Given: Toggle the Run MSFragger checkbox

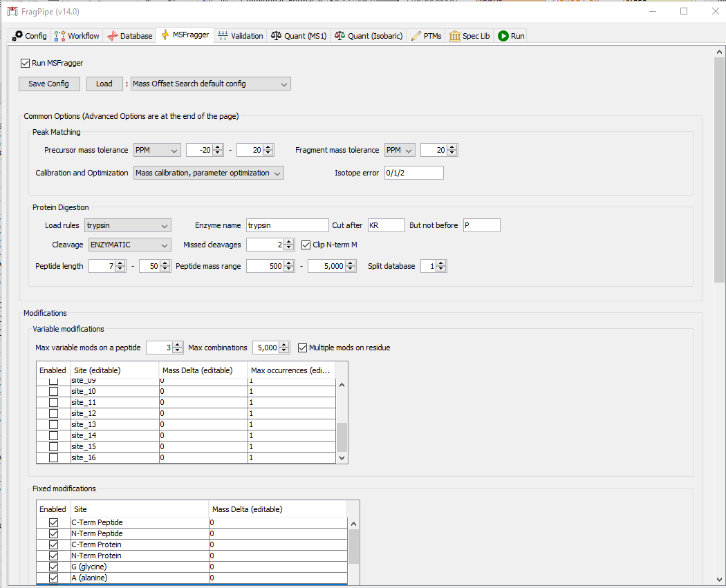Looking at the screenshot, I should (26, 61).
